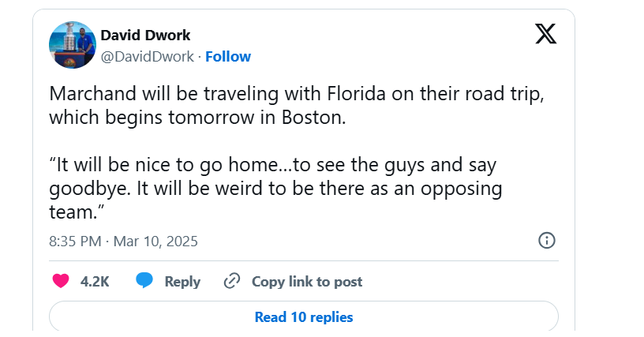
Task: Click the David Dwork display name
Action: (145, 36)
